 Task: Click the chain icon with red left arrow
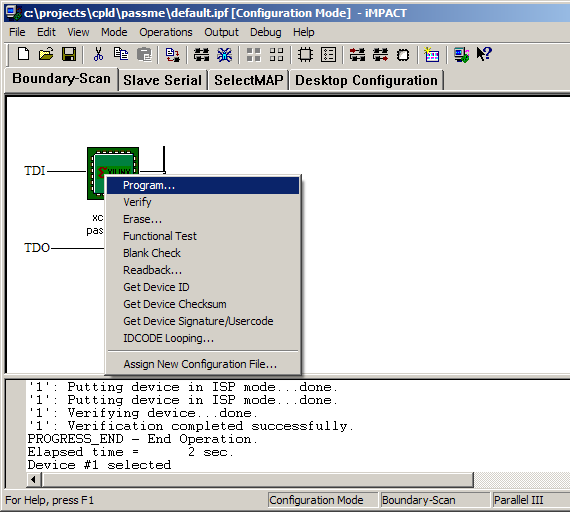click(357, 55)
